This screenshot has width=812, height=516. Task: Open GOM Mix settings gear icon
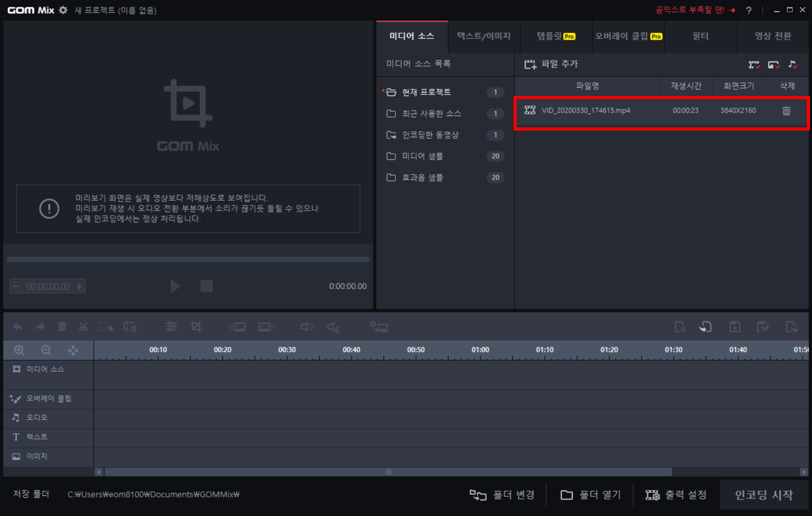(x=63, y=10)
